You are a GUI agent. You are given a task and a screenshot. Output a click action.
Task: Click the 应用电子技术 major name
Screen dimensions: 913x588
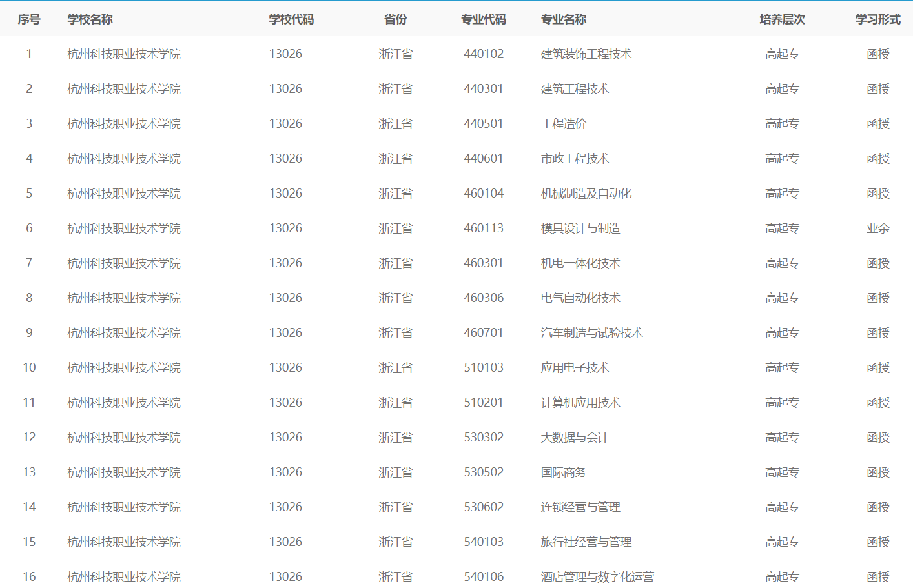(575, 368)
